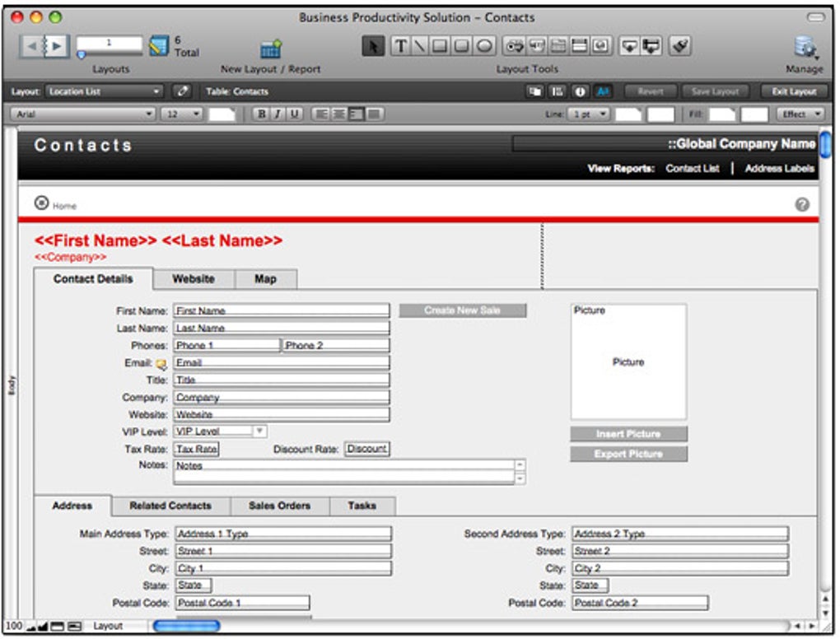Toggle Italic text formatting
840x639 pixels.
(278, 114)
